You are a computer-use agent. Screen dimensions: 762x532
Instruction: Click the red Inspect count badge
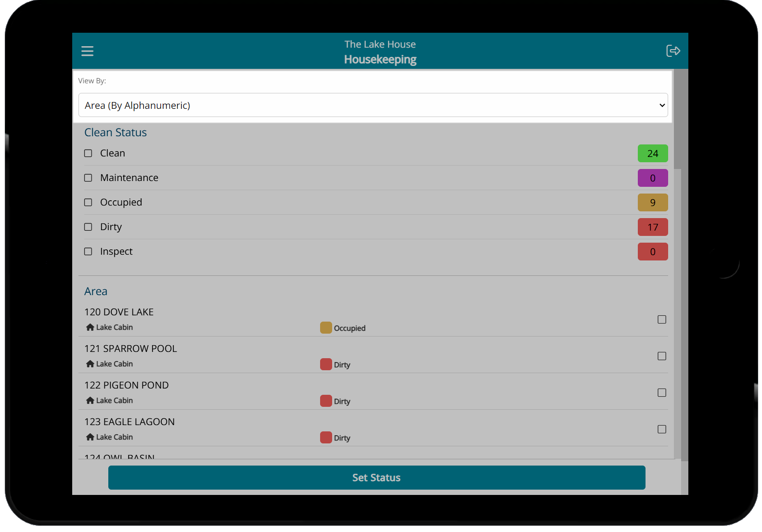[x=653, y=252]
